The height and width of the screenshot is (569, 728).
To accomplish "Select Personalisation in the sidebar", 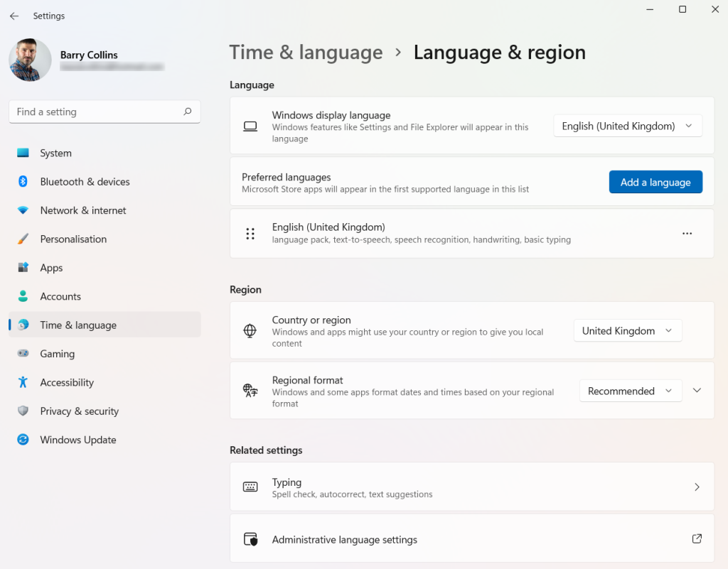I will click(105, 239).
